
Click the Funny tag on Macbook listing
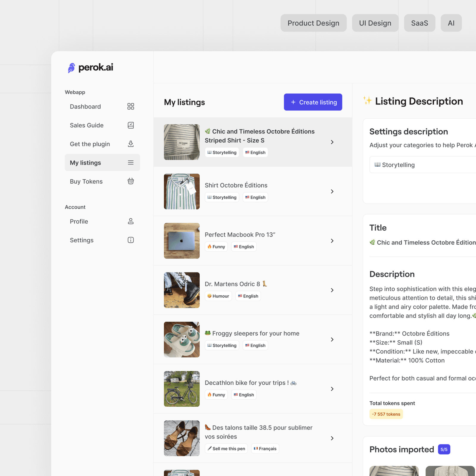pyautogui.click(x=216, y=247)
